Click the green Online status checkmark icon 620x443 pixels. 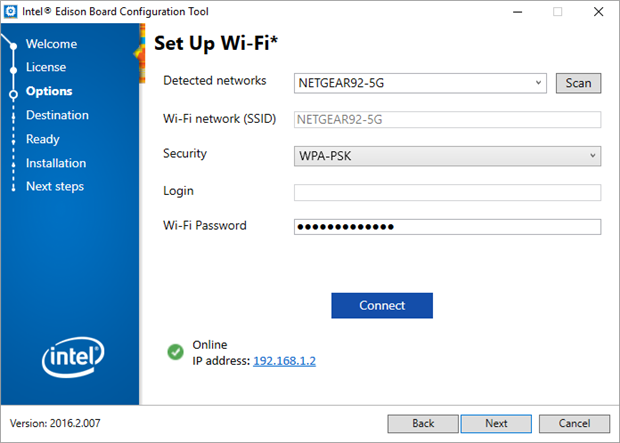[175, 352]
